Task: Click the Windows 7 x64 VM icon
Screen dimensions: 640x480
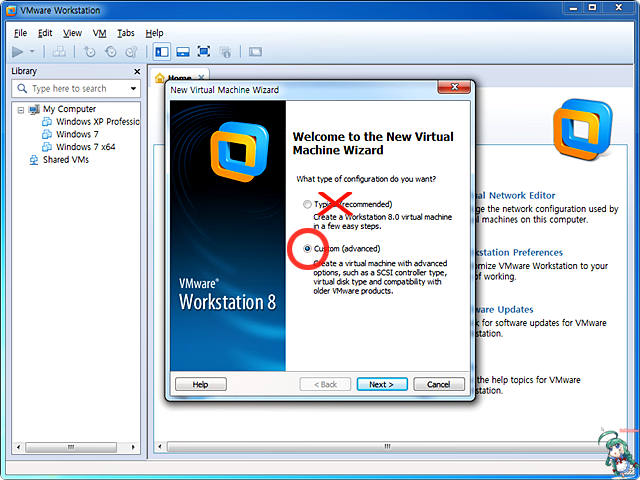Action: (47, 147)
